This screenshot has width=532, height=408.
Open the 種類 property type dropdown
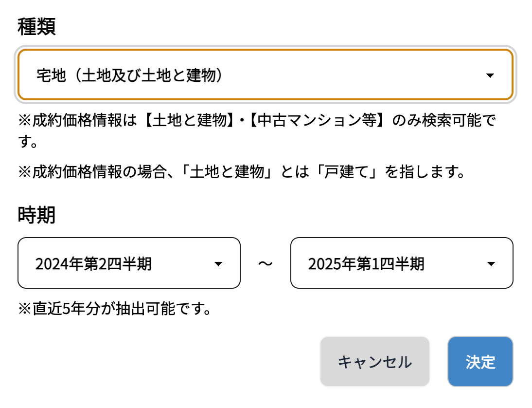click(x=265, y=75)
